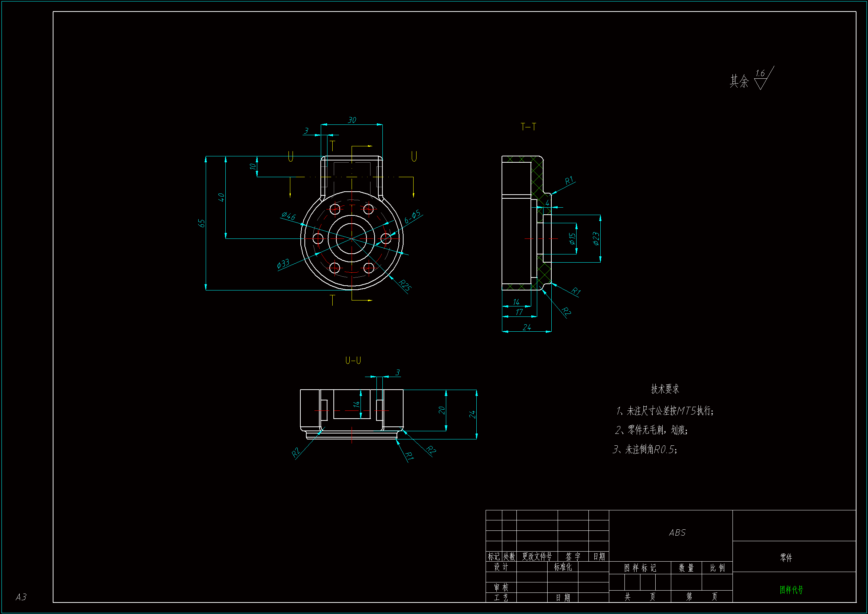Click the 更改文件号 header cell

[537, 556]
